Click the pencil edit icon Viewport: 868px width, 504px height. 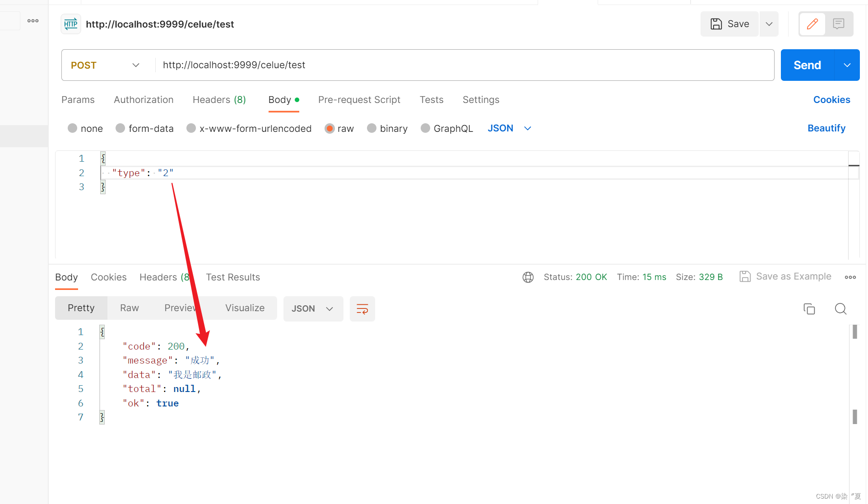[x=812, y=24]
